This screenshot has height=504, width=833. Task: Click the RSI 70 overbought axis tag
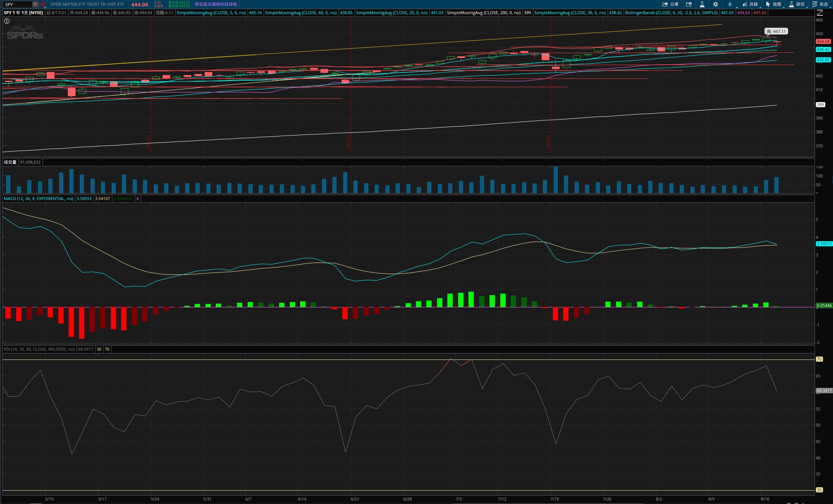coord(819,359)
